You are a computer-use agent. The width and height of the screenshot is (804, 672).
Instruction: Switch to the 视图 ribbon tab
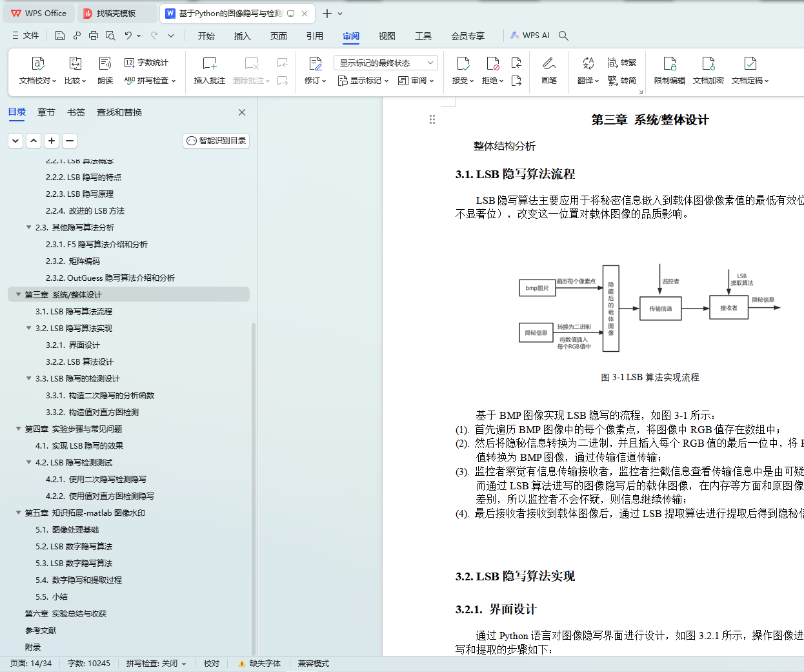[x=387, y=36]
